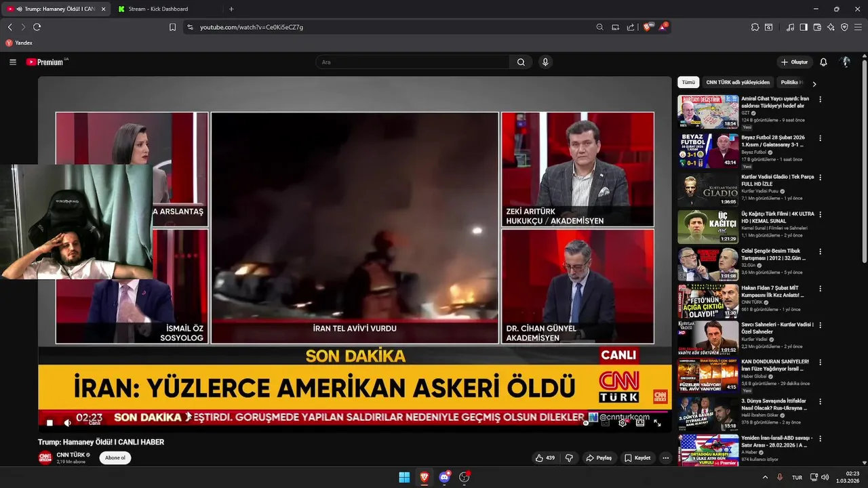Viewport: 868px width, 488px height.
Task: Show more filter chips with arrow
Action: 814,83
